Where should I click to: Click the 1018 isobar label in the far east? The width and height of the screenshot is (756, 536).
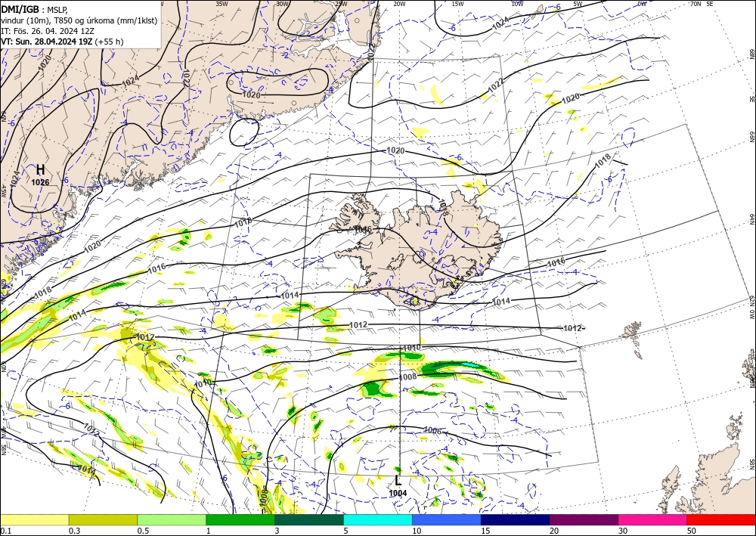603,160
